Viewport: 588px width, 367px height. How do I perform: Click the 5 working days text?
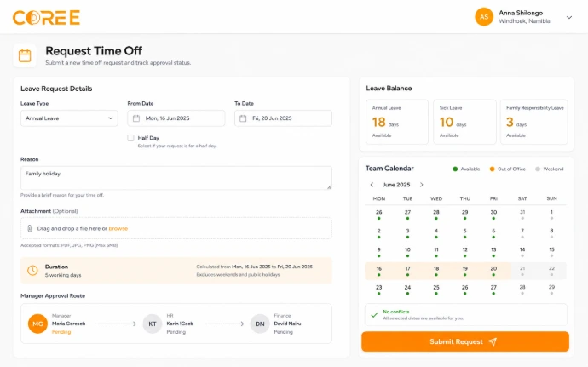[63, 275]
